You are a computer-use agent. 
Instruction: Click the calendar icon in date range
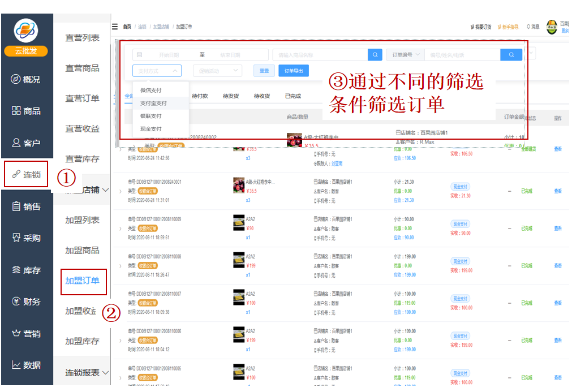139,55
